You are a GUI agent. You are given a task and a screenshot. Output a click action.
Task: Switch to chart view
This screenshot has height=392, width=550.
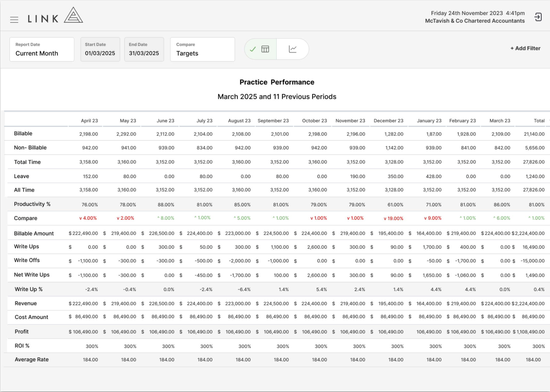pos(293,49)
